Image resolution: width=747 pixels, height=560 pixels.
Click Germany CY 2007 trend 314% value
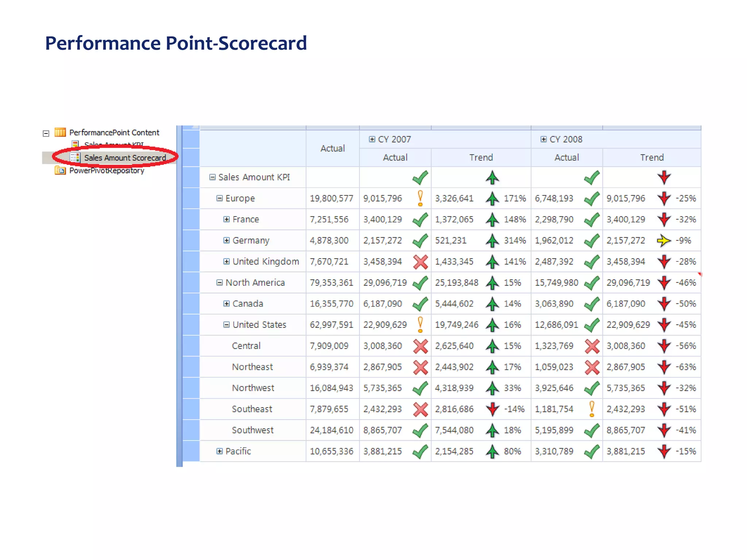(x=515, y=240)
